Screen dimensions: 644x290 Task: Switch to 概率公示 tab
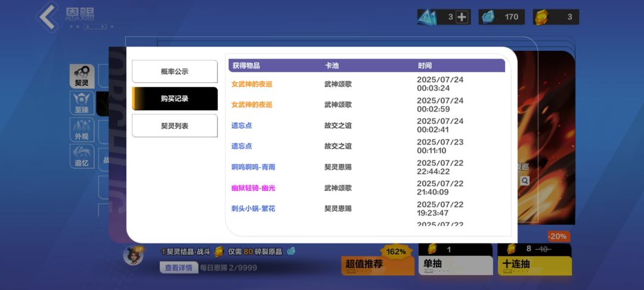pos(175,72)
